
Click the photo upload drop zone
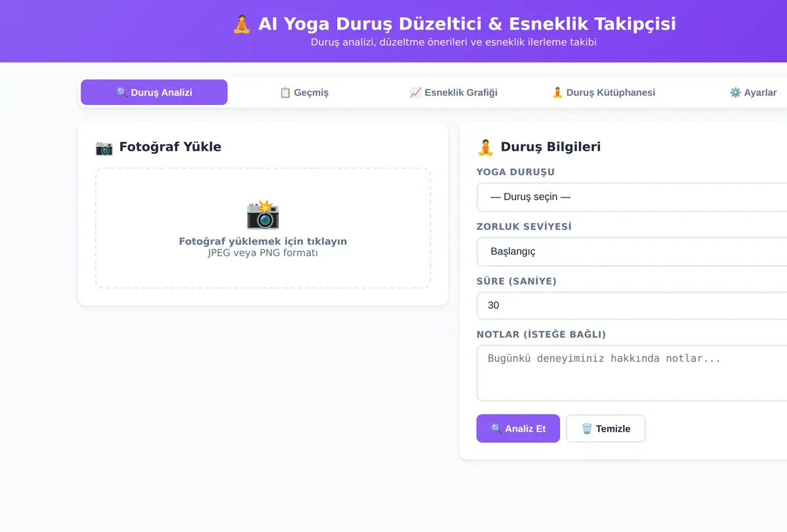263,228
